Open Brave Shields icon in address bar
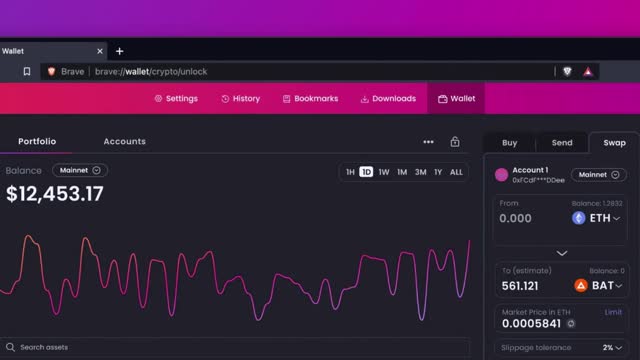Screen dimensions: 640x360 click(x=567, y=72)
